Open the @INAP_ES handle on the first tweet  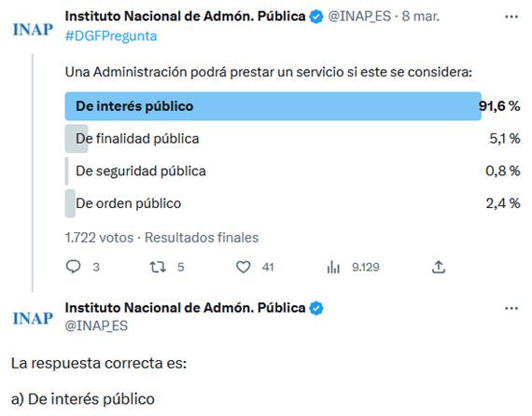click(x=359, y=16)
